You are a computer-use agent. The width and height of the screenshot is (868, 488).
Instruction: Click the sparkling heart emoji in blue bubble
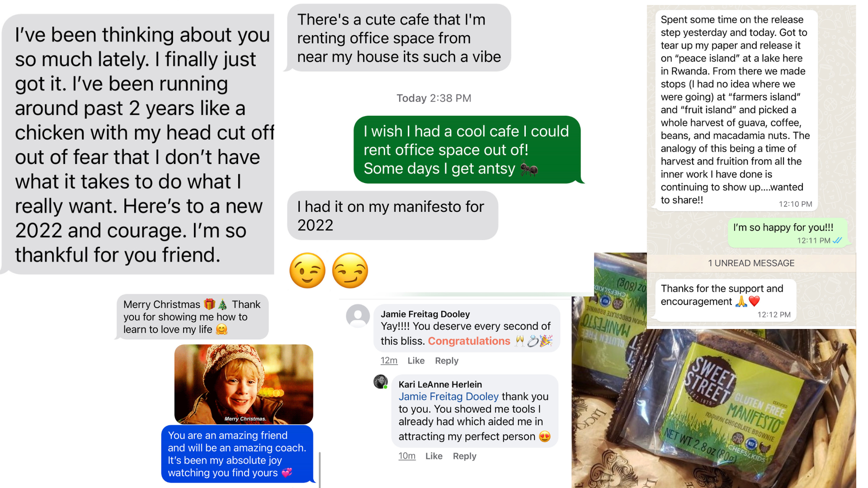(x=287, y=473)
